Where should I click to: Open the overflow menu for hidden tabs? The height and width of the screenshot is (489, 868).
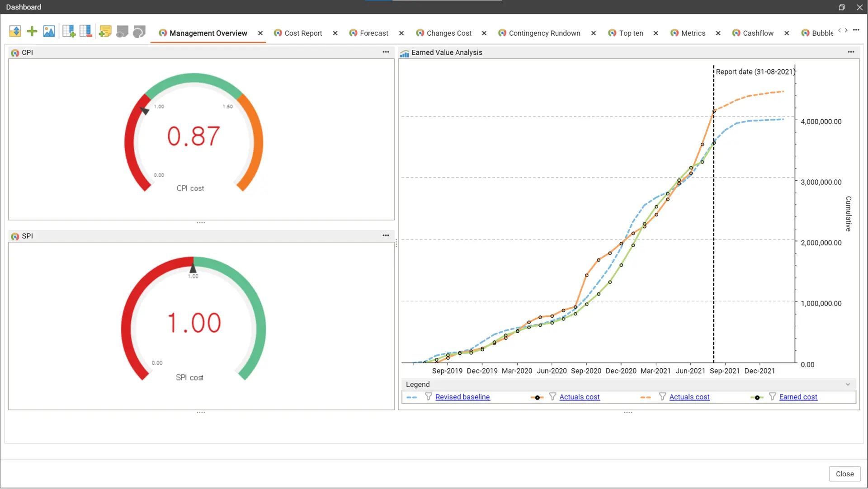857,30
